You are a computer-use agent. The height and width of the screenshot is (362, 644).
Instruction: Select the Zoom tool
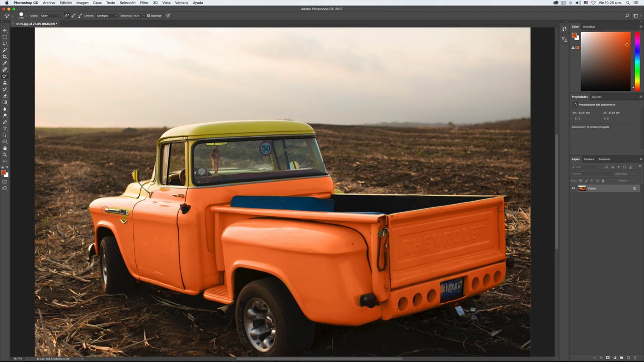click(5, 154)
